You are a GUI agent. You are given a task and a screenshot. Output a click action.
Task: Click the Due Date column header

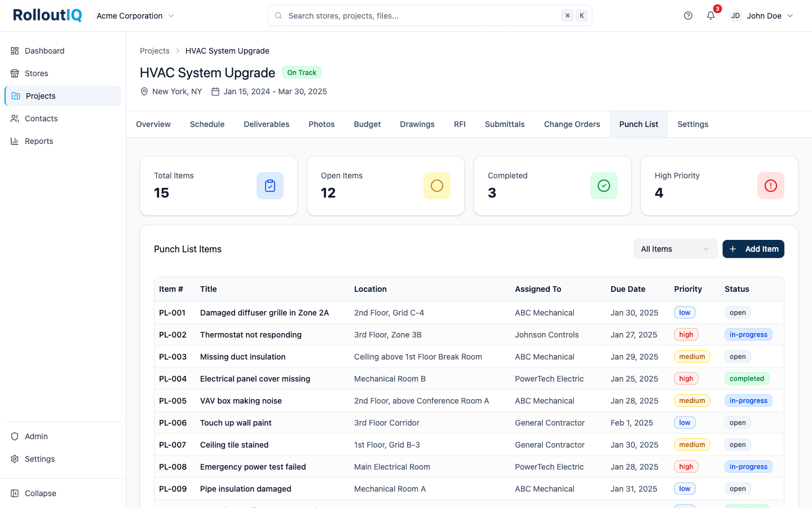(x=628, y=289)
